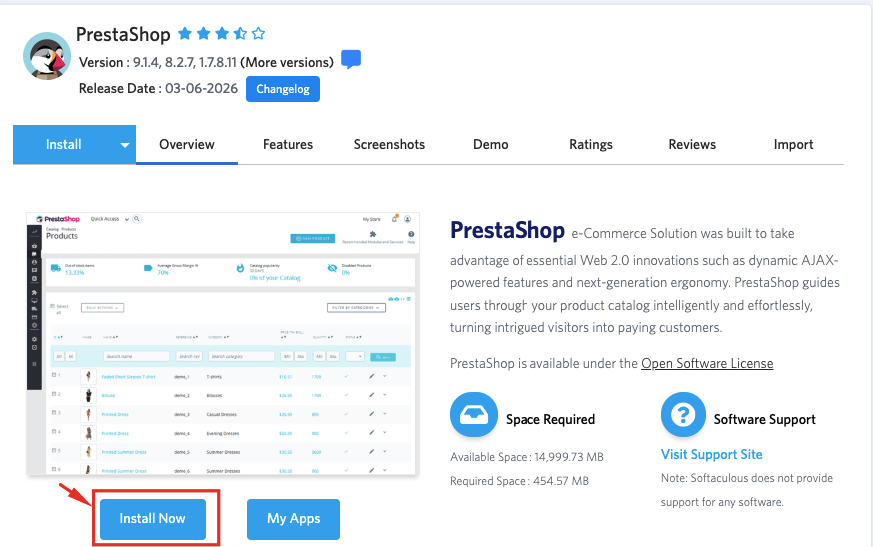Go to the Ratings tab
The width and height of the screenshot is (873, 547).
[x=591, y=144]
